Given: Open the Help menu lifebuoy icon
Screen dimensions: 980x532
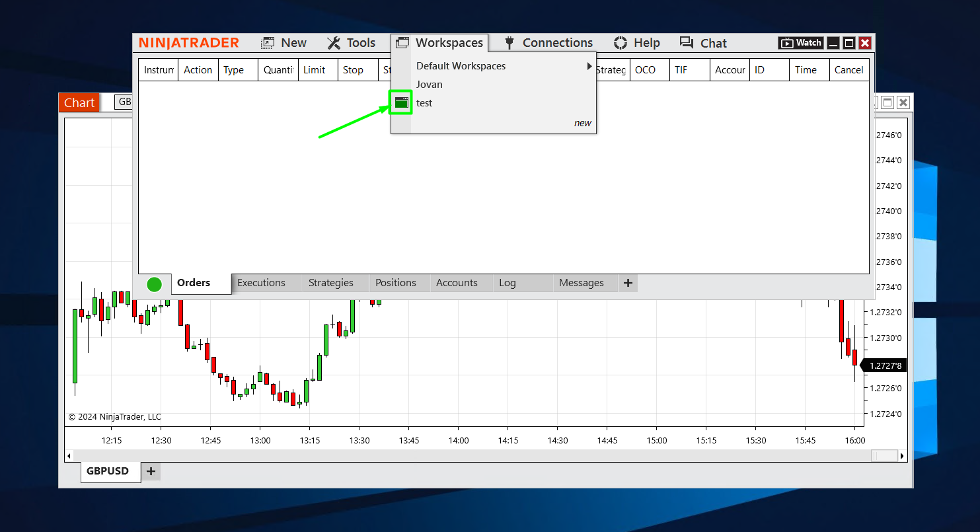Looking at the screenshot, I should point(620,43).
